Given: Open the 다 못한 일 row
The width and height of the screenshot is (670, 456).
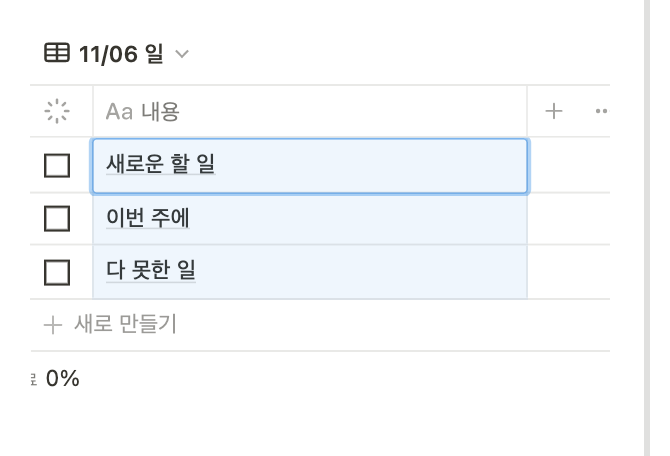Looking at the screenshot, I should (x=151, y=271).
